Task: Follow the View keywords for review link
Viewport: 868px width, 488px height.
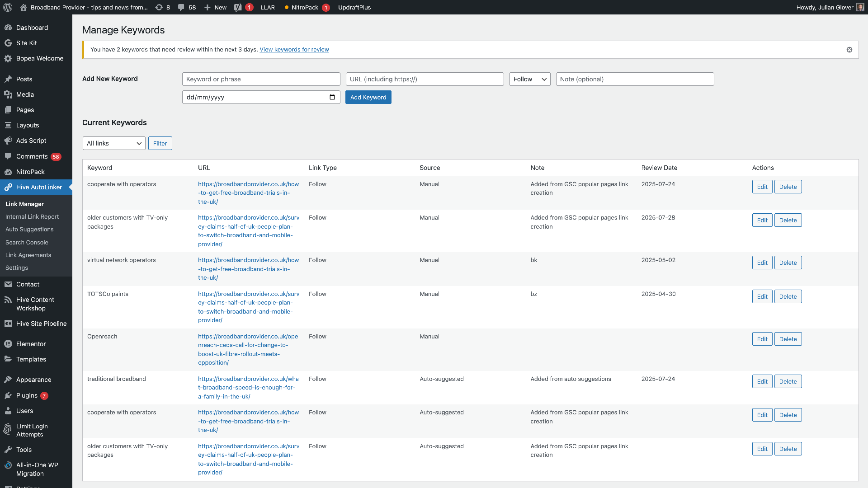Action: (x=294, y=49)
